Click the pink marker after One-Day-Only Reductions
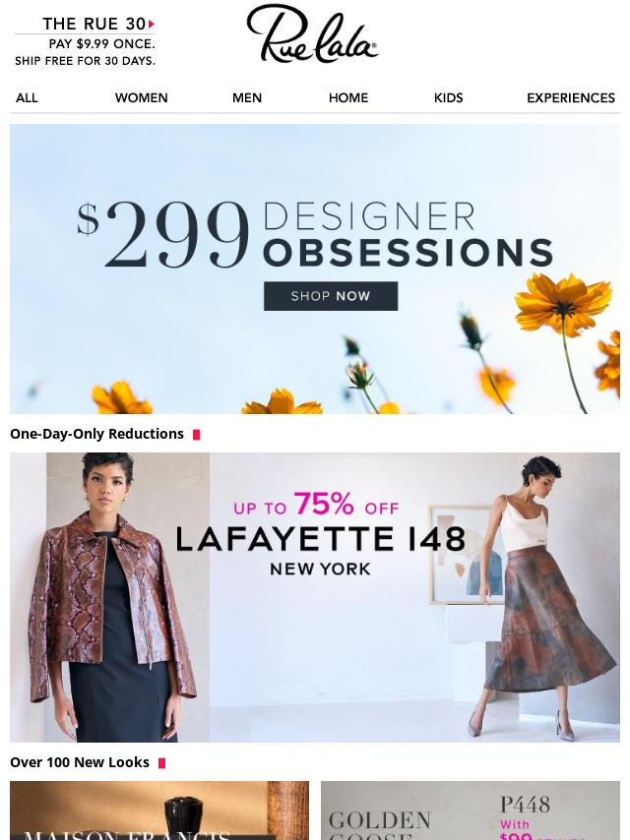630x840 pixels. [x=196, y=435]
